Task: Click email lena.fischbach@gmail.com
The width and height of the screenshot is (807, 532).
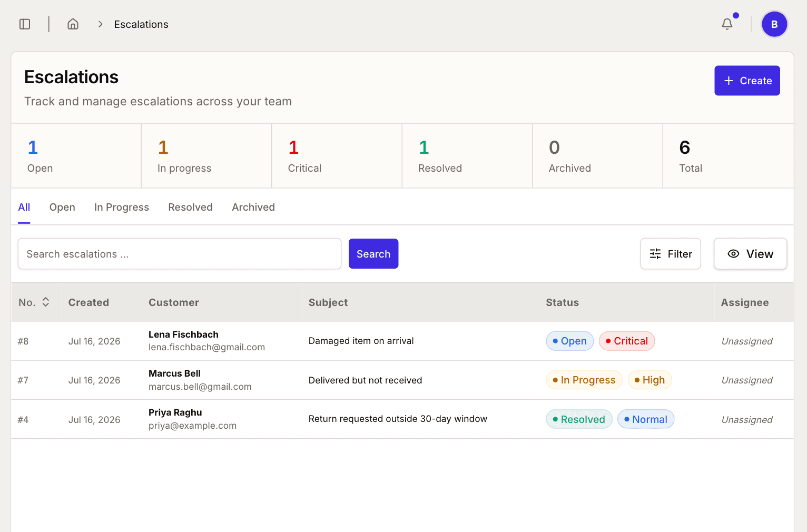Action: click(x=206, y=348)
